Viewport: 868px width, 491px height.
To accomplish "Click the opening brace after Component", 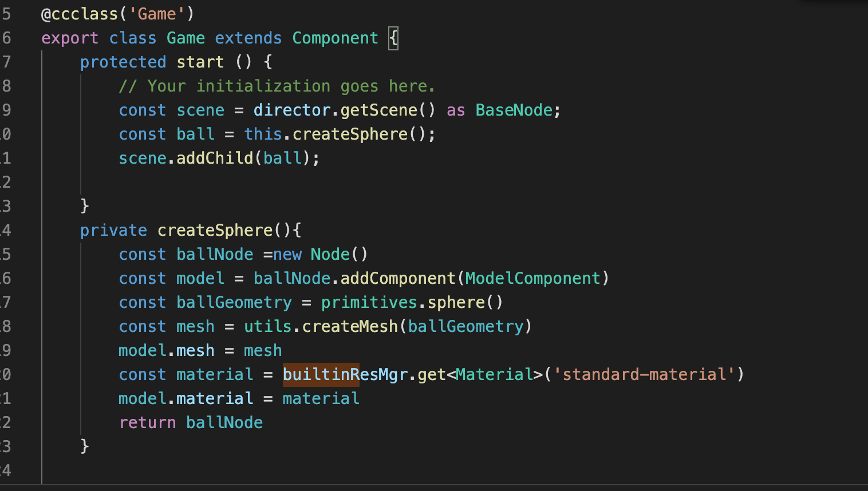I will pos(393,38).
